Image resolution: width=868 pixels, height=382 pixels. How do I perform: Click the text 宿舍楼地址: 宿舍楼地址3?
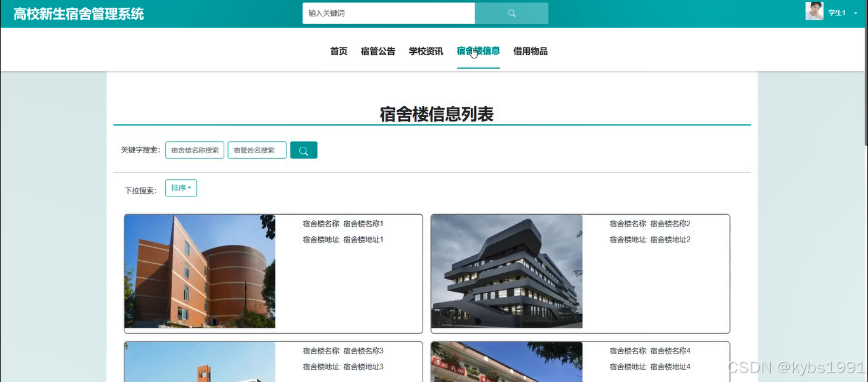pyautogui.click(x=343, y=367)
